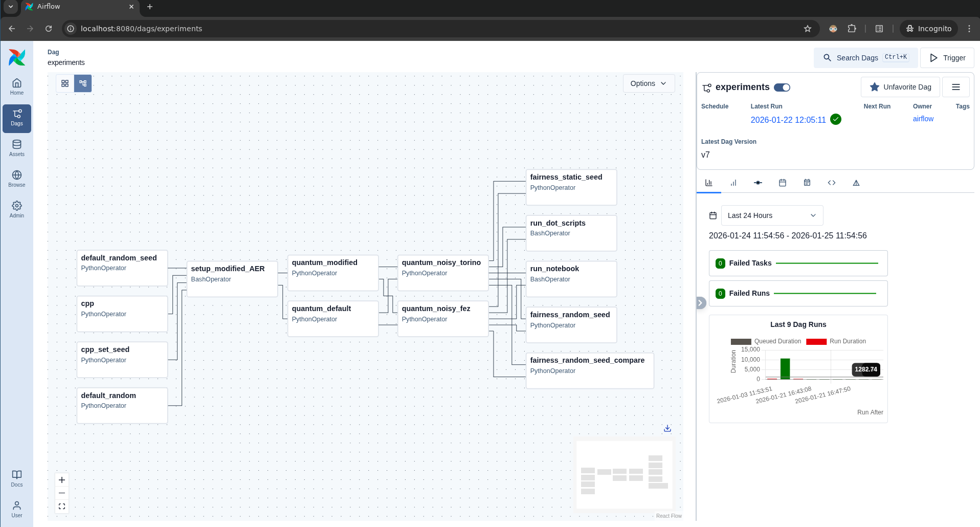Zoom in on the graph
The width and height of the screenshot is (980, 527).
62,480
